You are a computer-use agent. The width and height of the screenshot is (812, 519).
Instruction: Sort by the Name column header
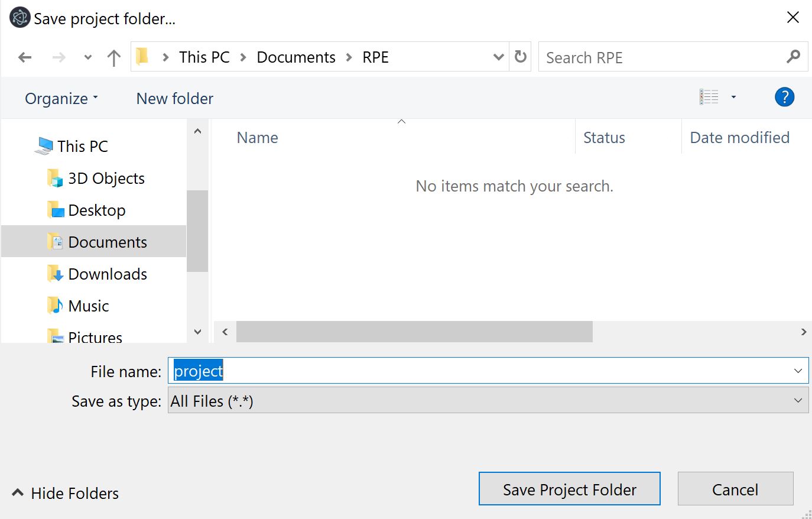tap(258, 138)
